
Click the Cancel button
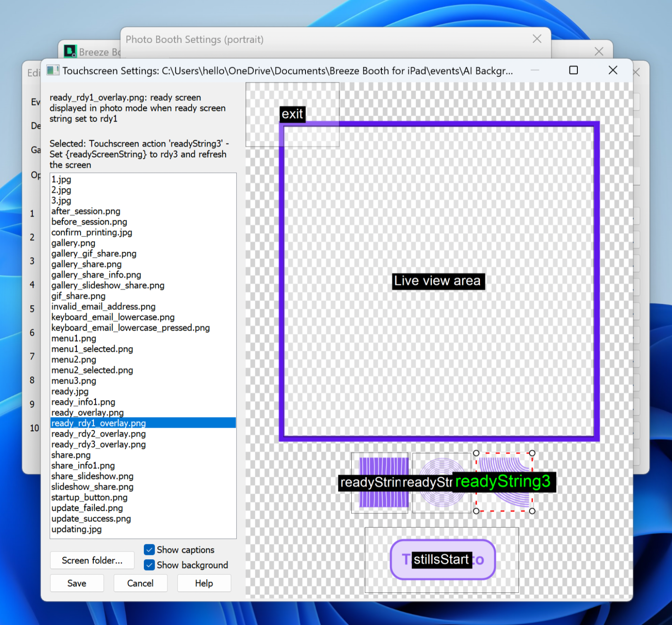tap(140, 583)
